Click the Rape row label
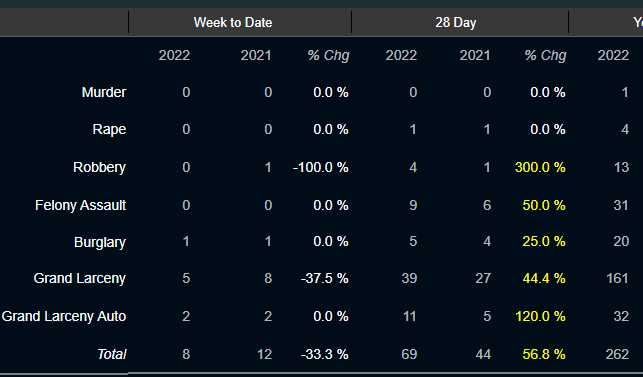The image size is (643, 377). (x=109, y=130)
